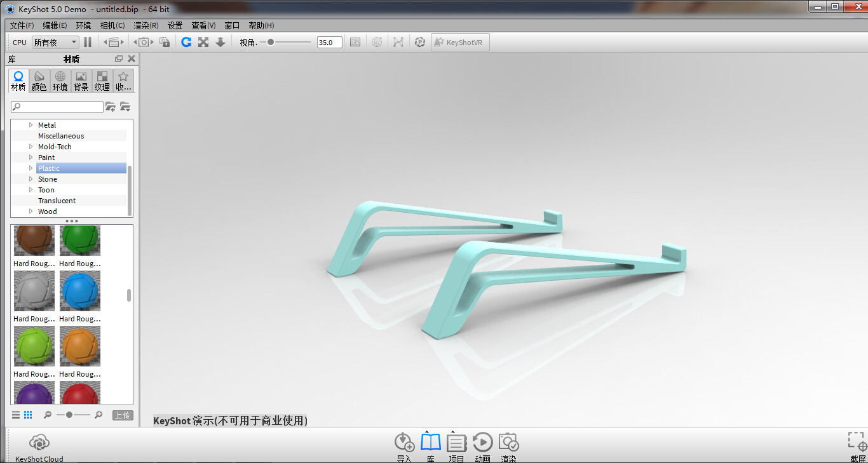Click the 上传 upload button

click(x=123, y=415)
